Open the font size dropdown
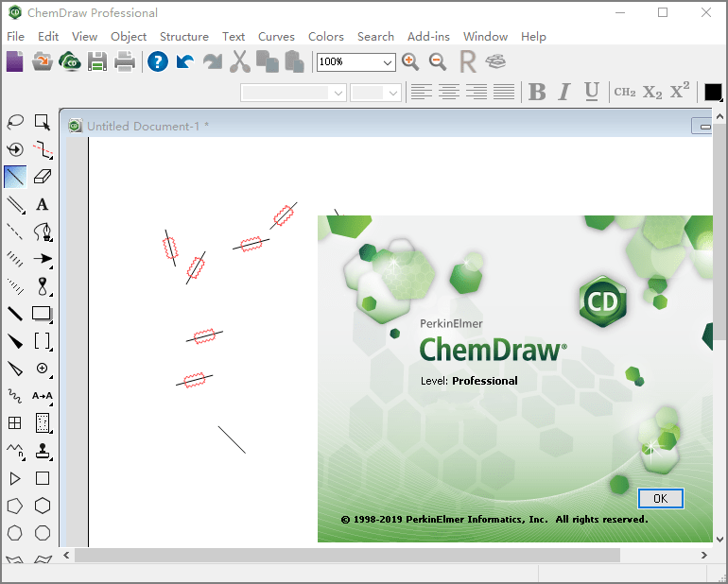 393,93
